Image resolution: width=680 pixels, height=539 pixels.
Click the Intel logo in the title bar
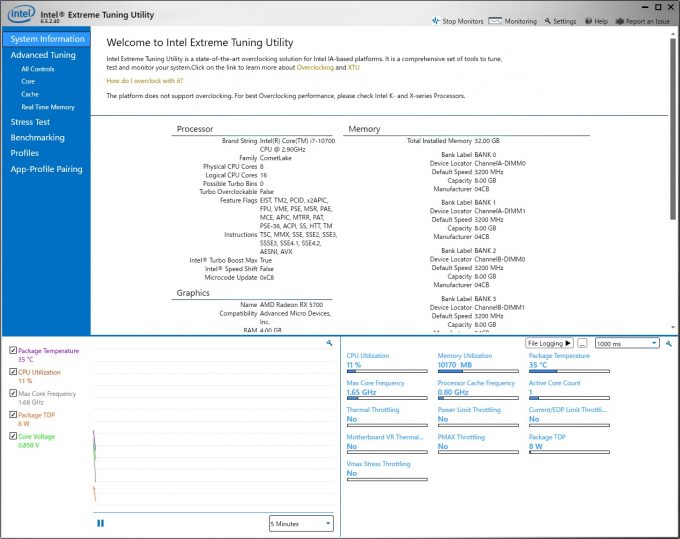(21, 14)
